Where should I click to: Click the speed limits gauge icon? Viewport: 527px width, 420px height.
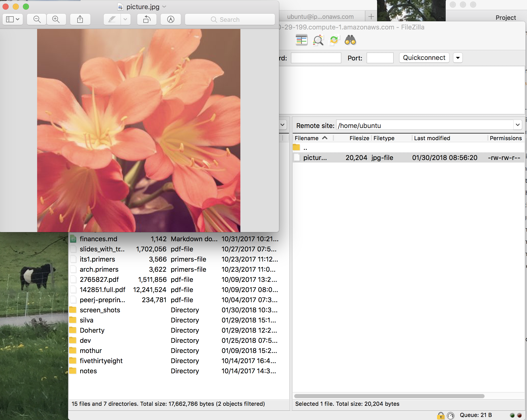(x=450, y=415)
